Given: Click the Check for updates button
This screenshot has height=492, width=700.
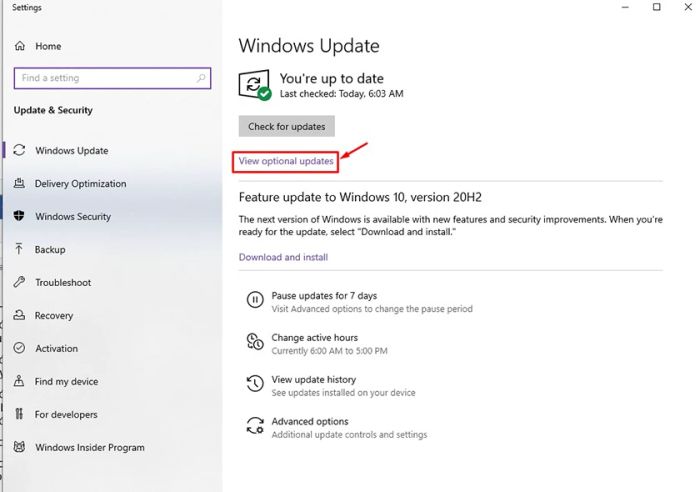Looking at the screenshot, I should point(287,126).
